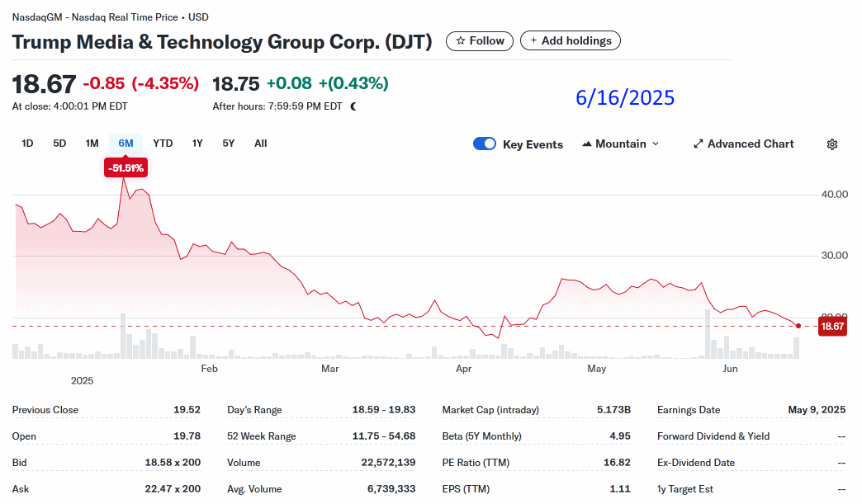Show the All time range

point(261,144)
